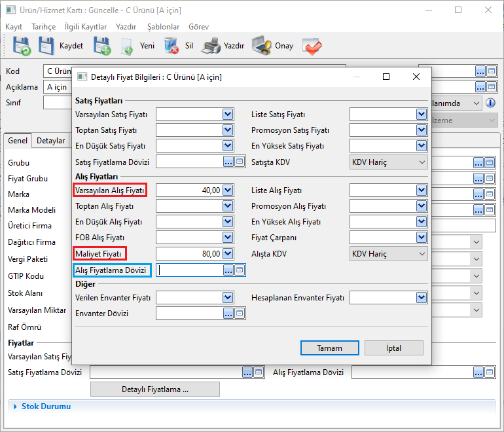Screen dimensions: 504x432
Task: Confirm the dialog with Tamam button
Action: (x=330, y=348)
